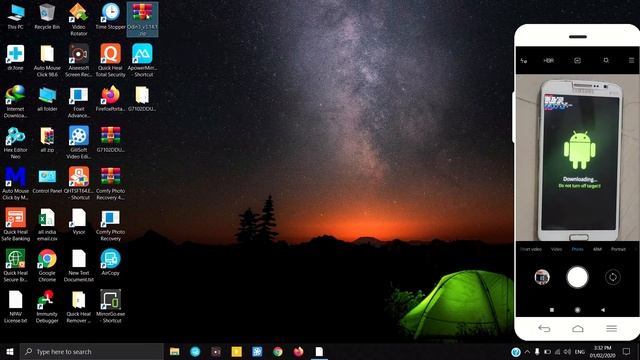
Task: Open Comfy Photo Recovery 4 archive
Action: click(111, 183)
